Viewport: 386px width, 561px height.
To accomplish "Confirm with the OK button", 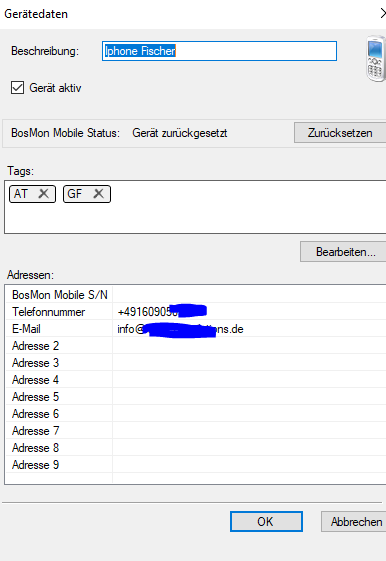I will tap(266, 522).
